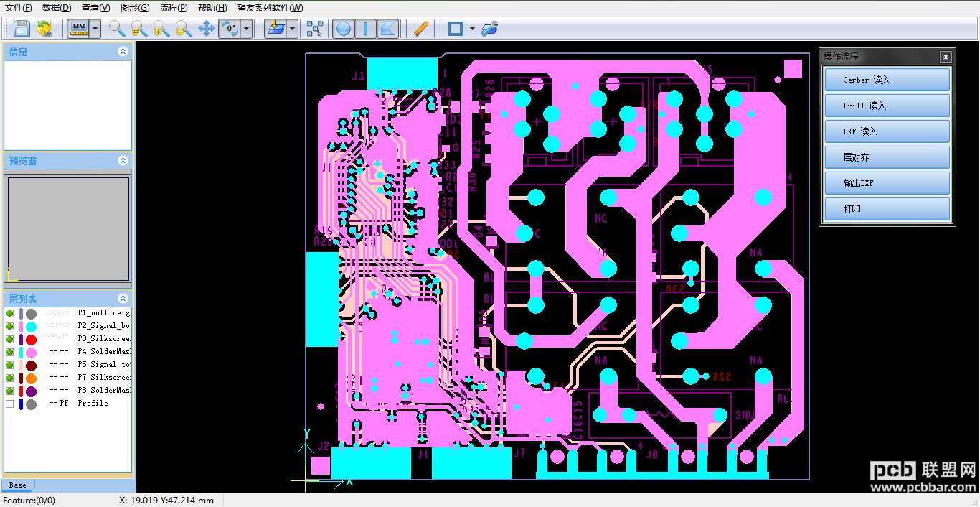
Task: Select the pan move arrows tool
Action: [x=207, y=29]
